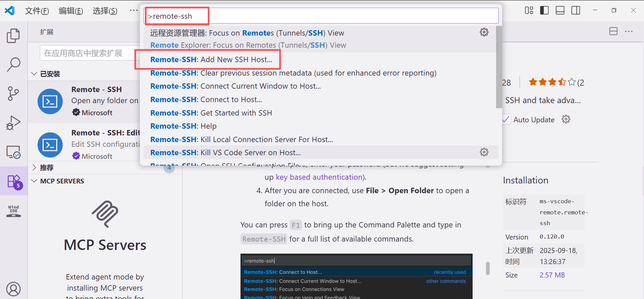This screenshot has height=299, width=644.
Task: Open Run and Debug view
Action: pyautogui.click(x=13, y=123)
